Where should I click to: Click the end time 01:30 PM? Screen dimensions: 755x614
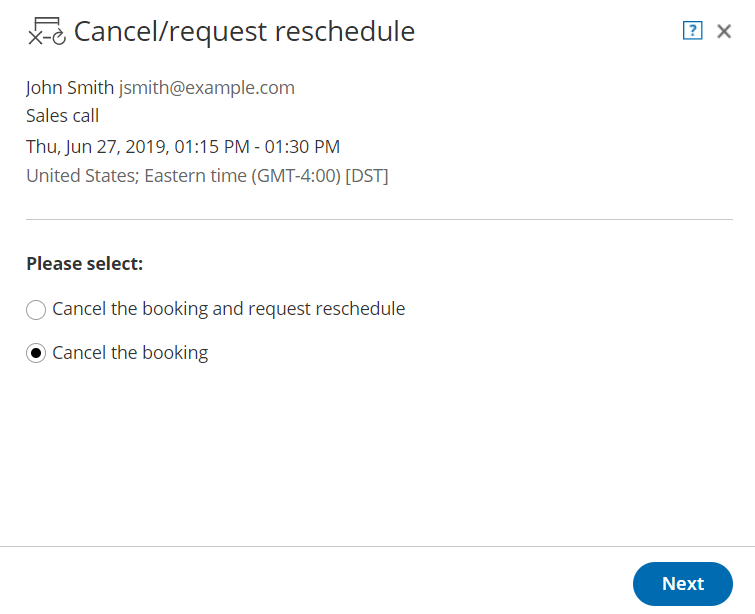coord(301,147)
